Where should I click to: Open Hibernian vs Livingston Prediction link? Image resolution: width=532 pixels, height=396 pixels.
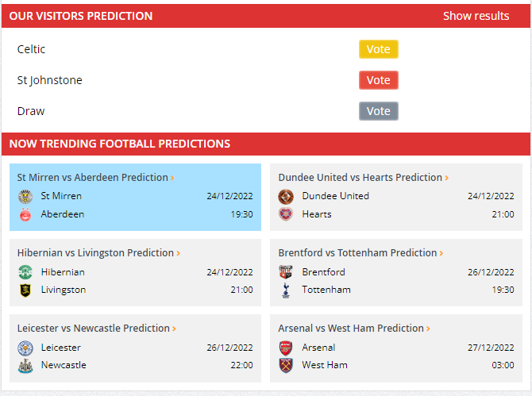98,253
